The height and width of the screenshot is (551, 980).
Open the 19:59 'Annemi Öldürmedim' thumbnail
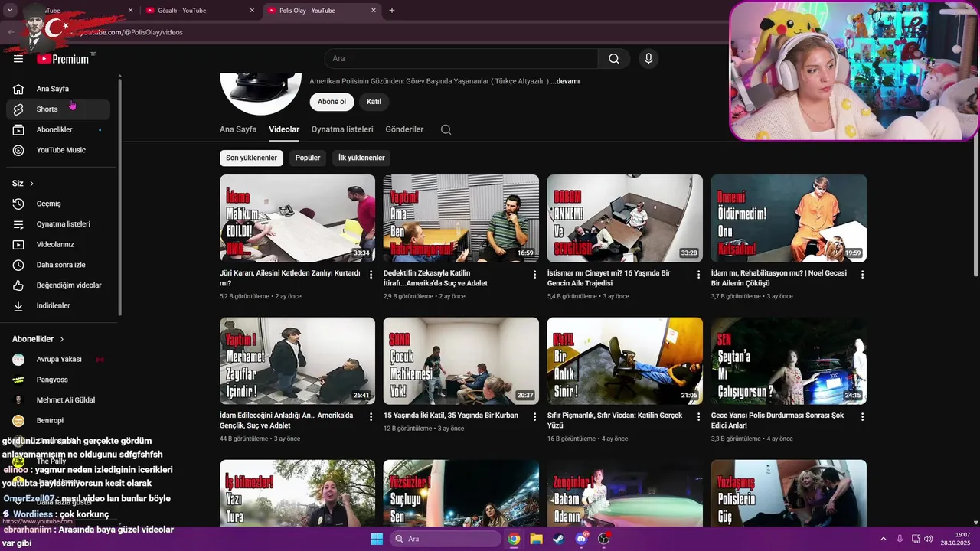789,218
